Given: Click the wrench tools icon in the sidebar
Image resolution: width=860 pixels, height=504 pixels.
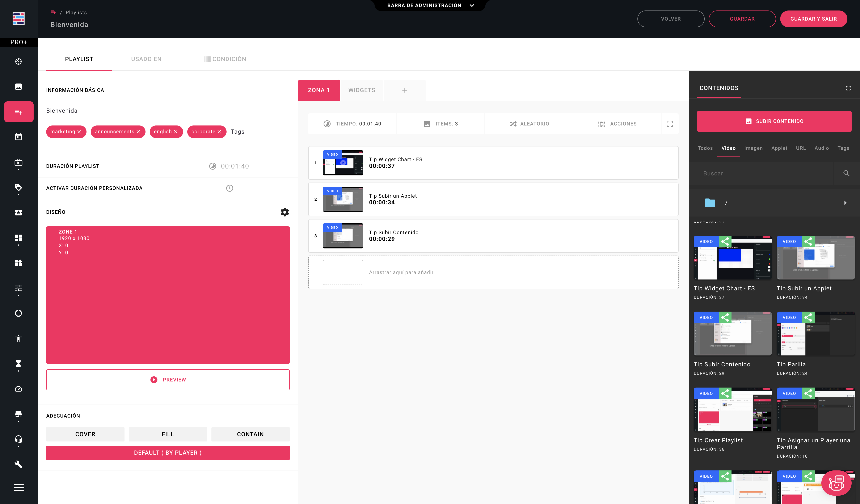Looking at the screenshot, I should [x=18, y=464].
